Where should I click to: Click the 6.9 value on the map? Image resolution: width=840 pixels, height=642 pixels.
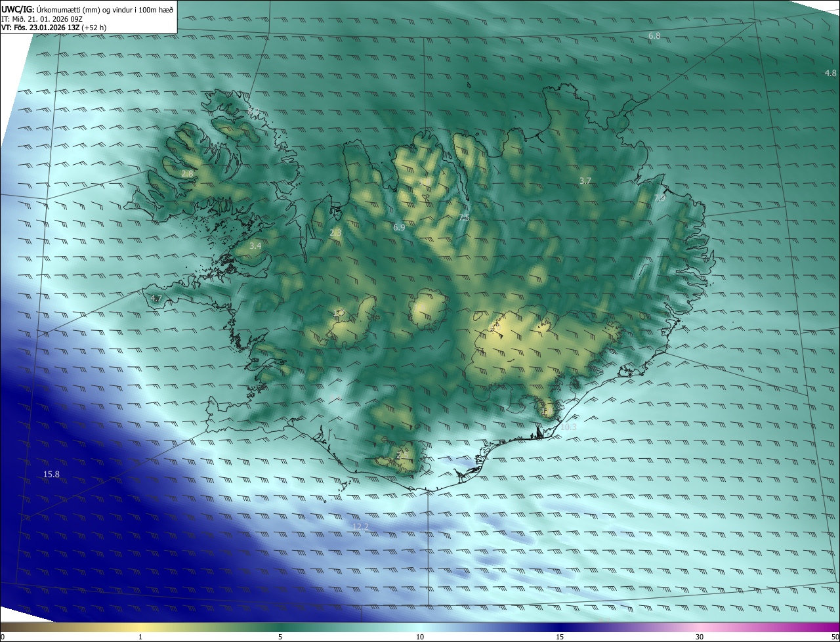pyautogui.click(x=399, y=227)
